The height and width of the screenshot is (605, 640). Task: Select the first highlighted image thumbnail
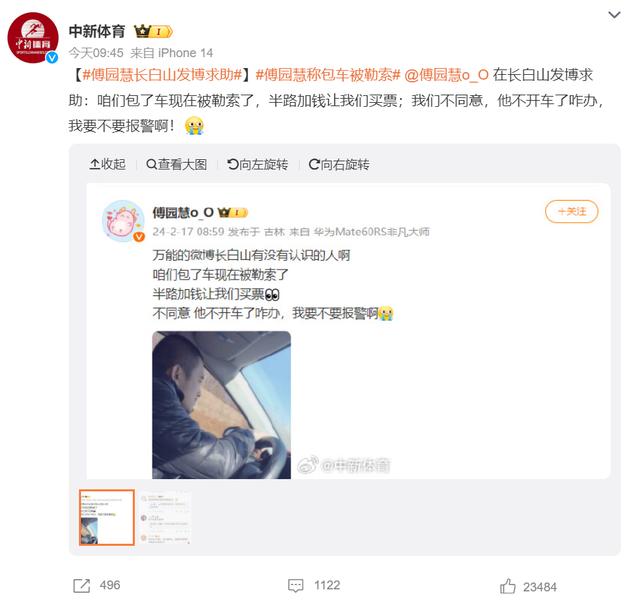pyautogui.click(x=107, y=517)
